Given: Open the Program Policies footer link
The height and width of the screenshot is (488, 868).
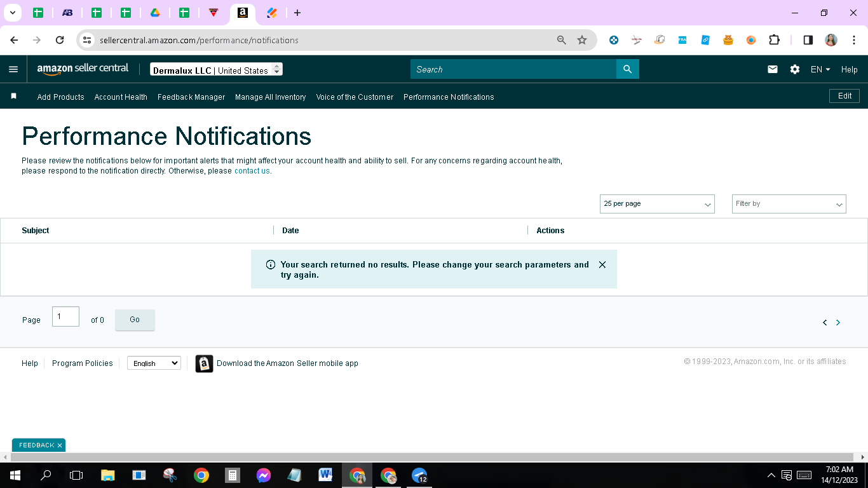Looking at the screenshot, I should [83, 363].
